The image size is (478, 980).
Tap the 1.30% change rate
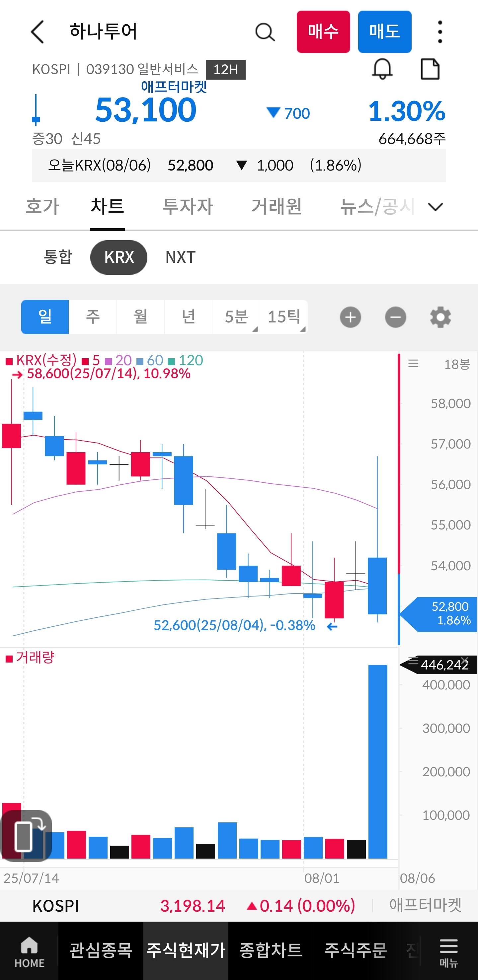(x=406, y=111)
